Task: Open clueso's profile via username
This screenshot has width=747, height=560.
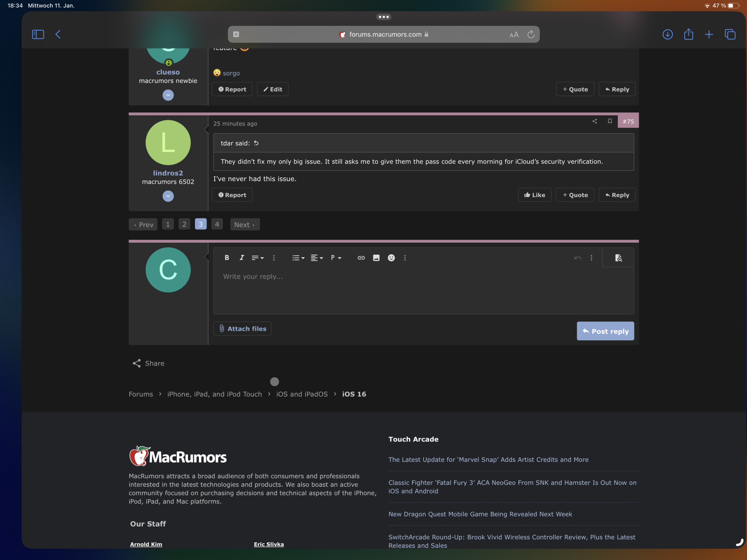Action: 168,72
